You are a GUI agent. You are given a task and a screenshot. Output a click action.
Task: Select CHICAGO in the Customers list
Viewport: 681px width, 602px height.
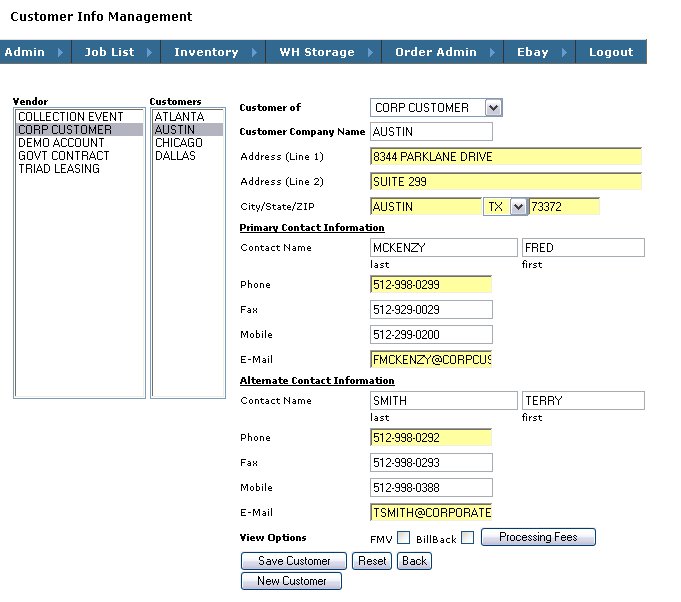(x=188, y=142)
